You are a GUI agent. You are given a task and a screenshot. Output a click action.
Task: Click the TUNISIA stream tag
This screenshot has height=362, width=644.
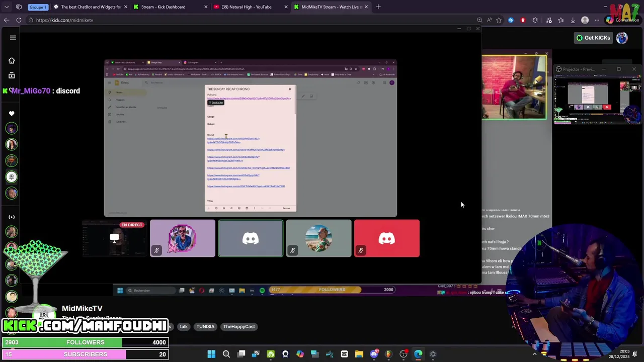pos(205,327)
